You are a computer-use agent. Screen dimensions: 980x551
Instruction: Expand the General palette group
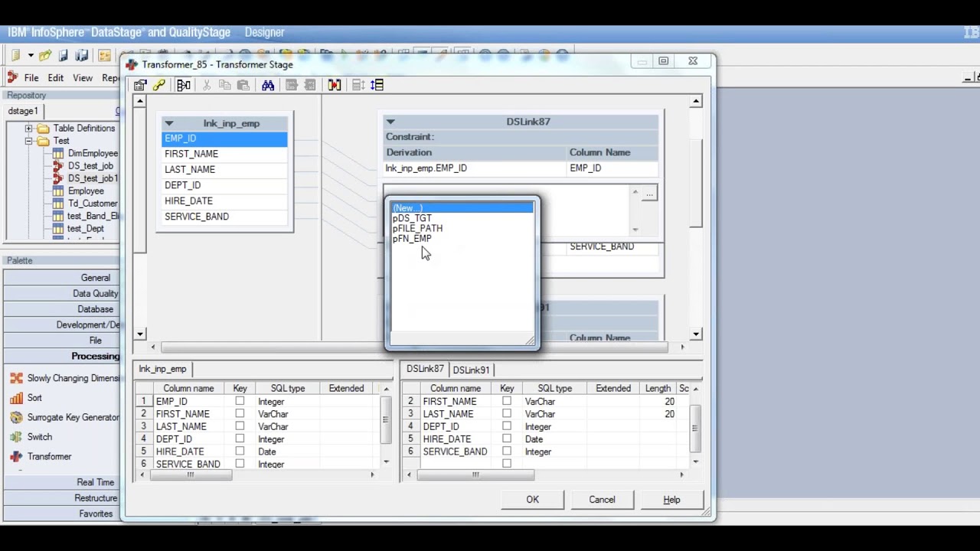62,278
